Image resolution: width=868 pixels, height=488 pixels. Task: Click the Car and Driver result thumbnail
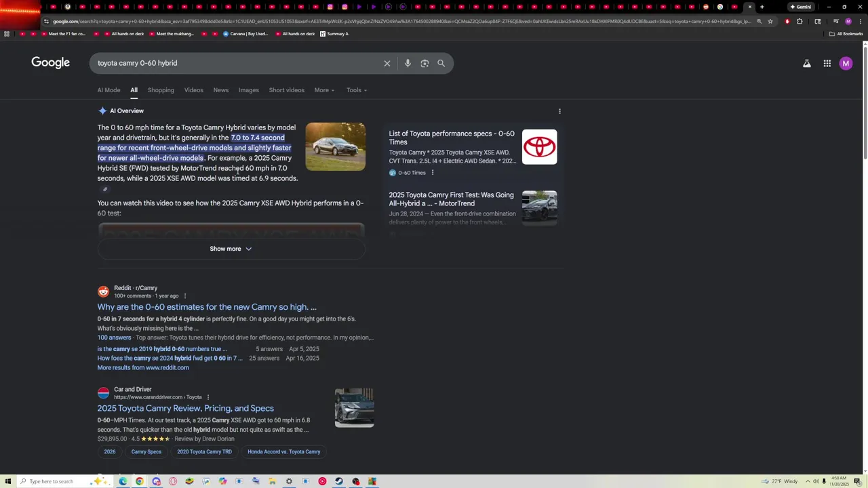(x=354, y=408)
